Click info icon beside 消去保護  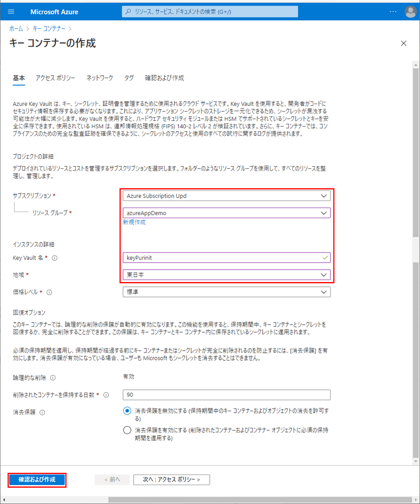click(x=42, y=413)
